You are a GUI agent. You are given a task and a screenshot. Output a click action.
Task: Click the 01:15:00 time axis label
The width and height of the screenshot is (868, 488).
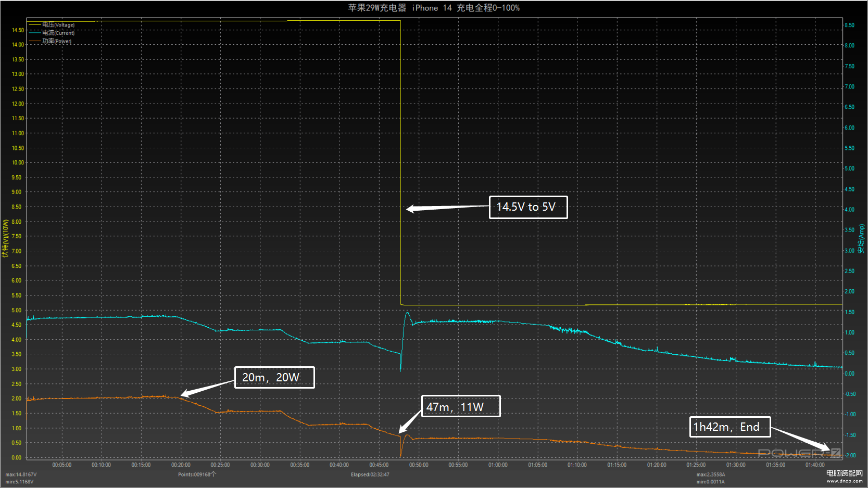click(x=617, y=465)
